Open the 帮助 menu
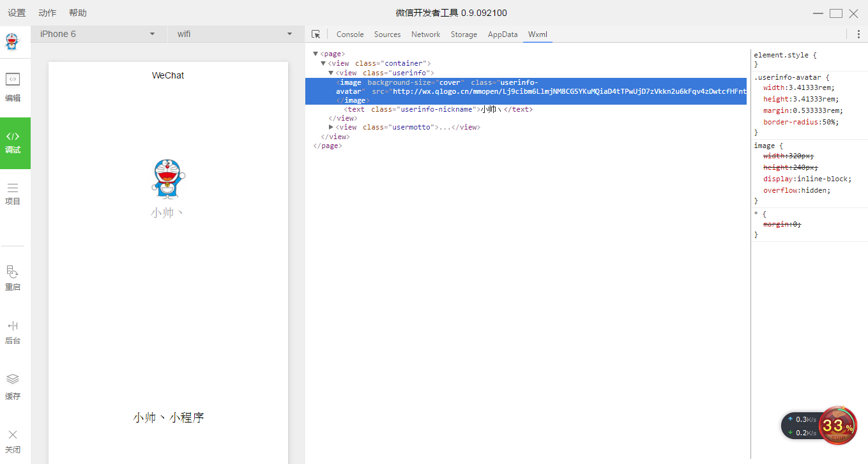868x464 pixels. click(x=78, y=13)
